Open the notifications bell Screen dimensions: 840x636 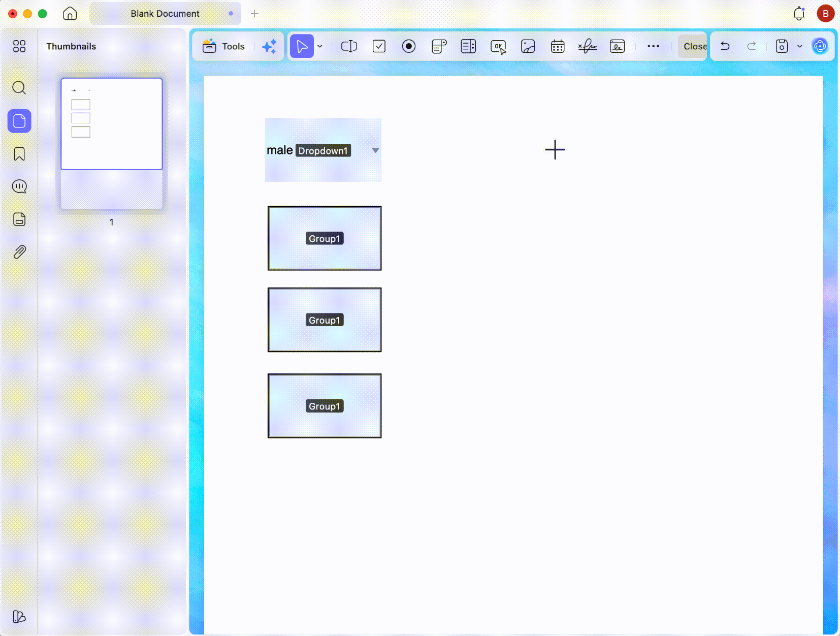[799, 13]
